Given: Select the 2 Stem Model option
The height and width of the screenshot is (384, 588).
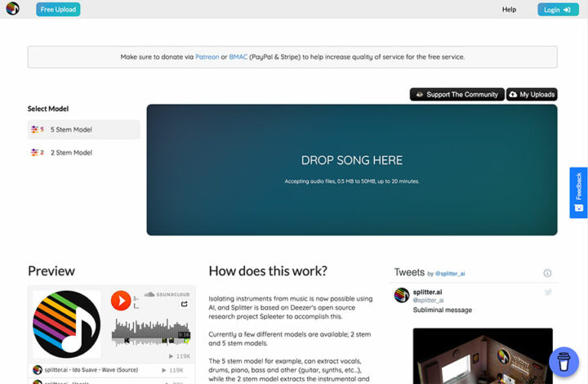Looking at the screenshot, I should tap(83, 152).
